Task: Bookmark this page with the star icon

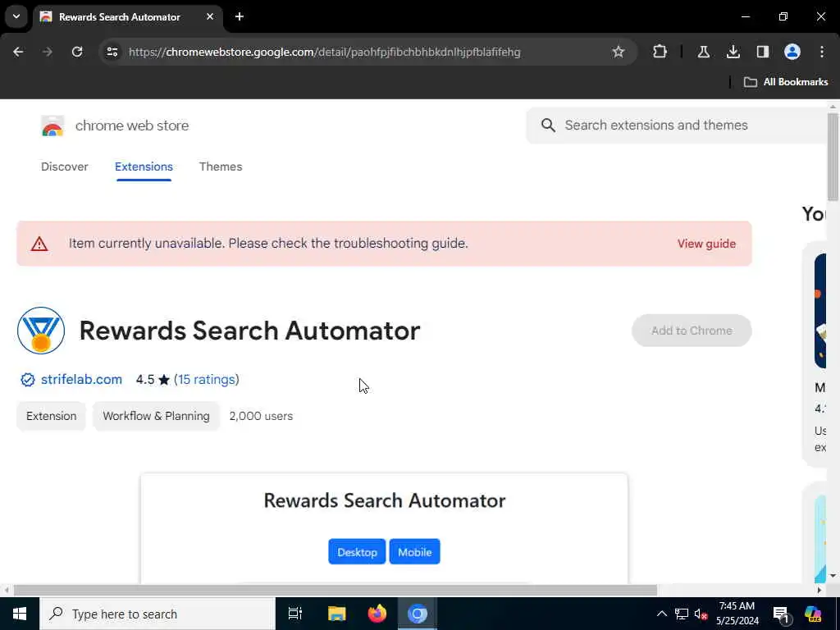Action: 619,52
